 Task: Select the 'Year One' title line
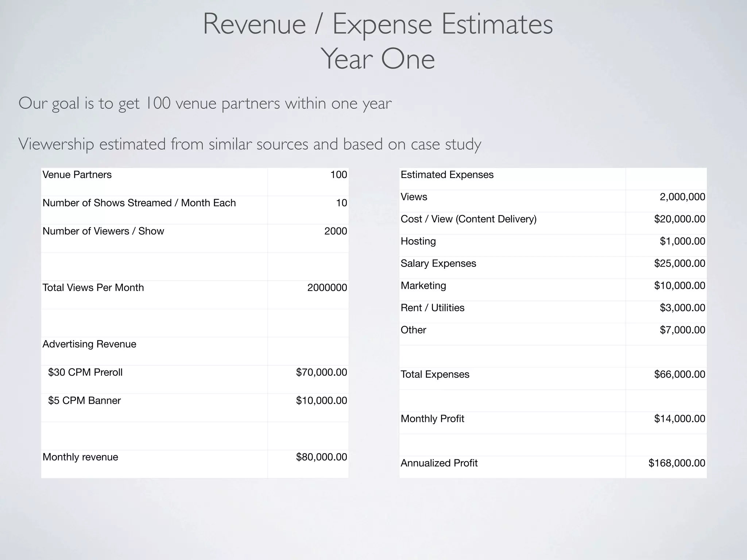(378, 59)
